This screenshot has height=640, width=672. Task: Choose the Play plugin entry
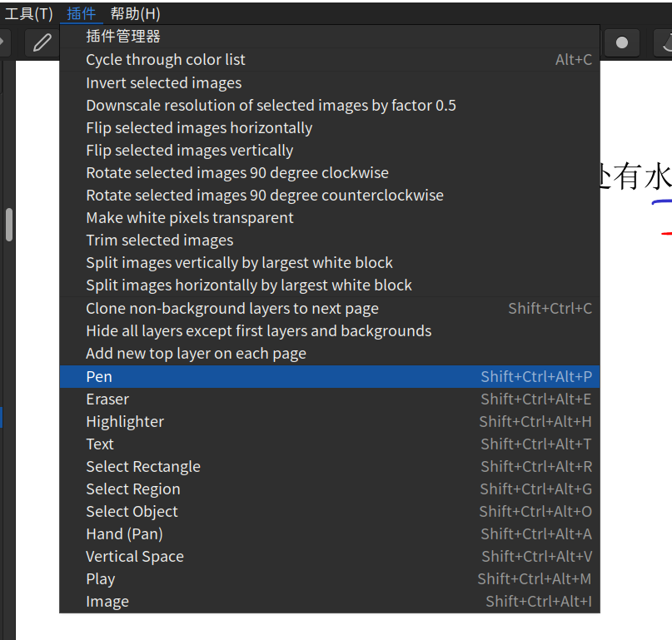(x=330, y=579)
